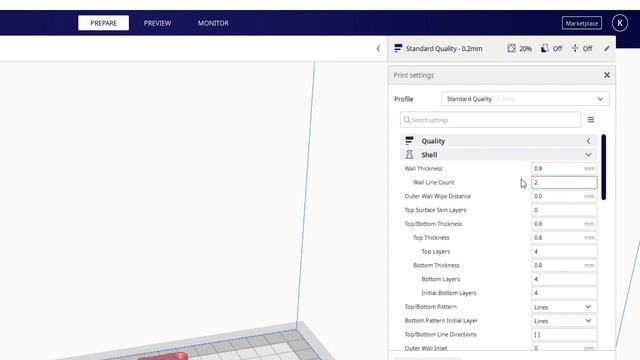This screenshot has height=360, width=640.
Task: Edit the Top Thickness value
Action: click(564, 238)
